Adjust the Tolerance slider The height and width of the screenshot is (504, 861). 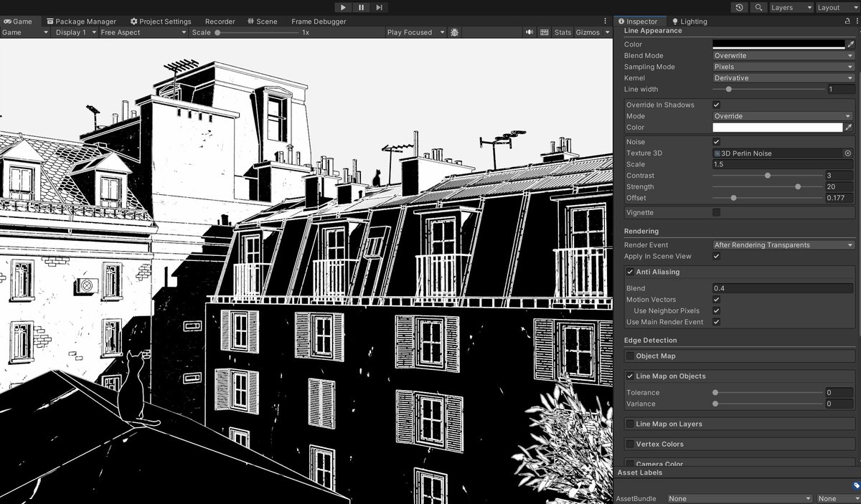click(x=767, y=392)
